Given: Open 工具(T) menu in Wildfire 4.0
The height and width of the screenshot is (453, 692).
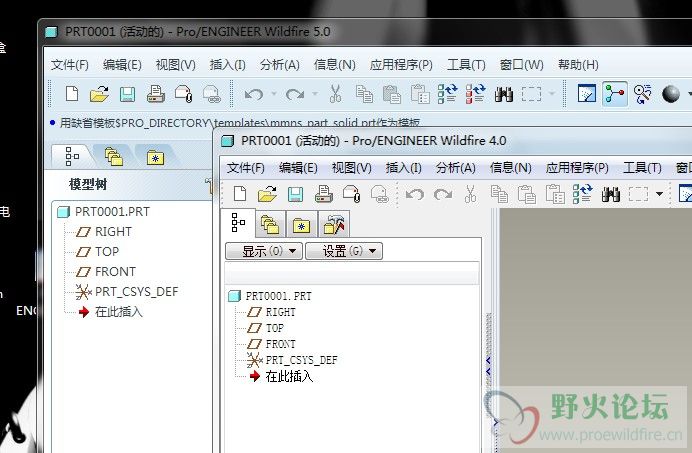Looking at the screenshot, I should click(x=642, y=168).
